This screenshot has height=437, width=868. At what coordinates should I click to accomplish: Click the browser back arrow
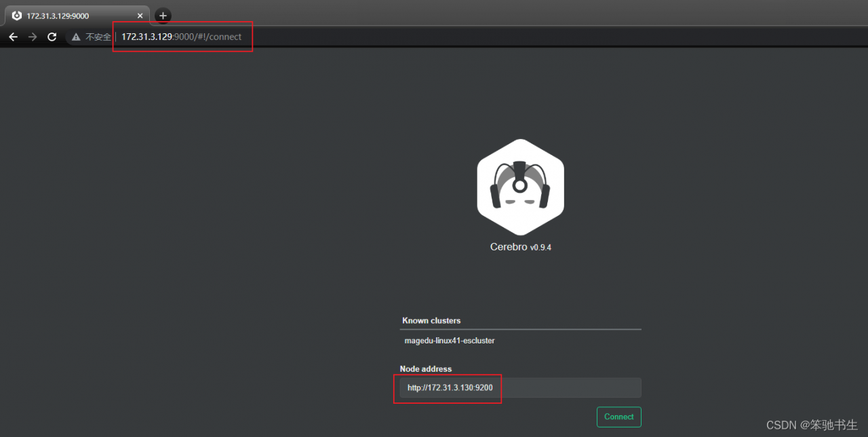click(x=13, y=37)
